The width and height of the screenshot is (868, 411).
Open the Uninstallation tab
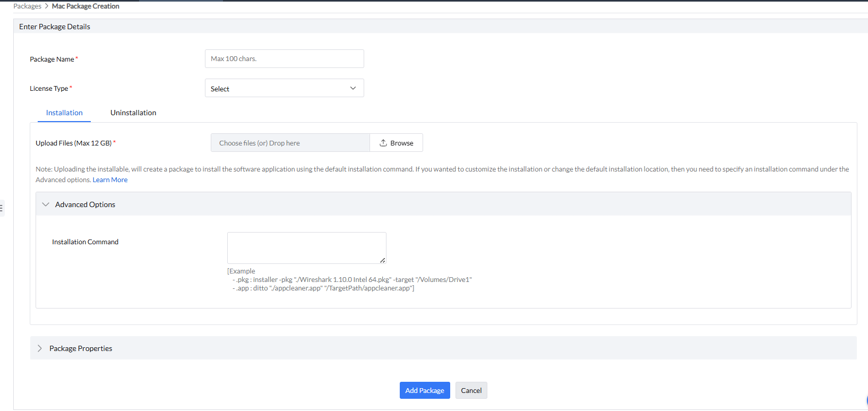tap(133, 113)
